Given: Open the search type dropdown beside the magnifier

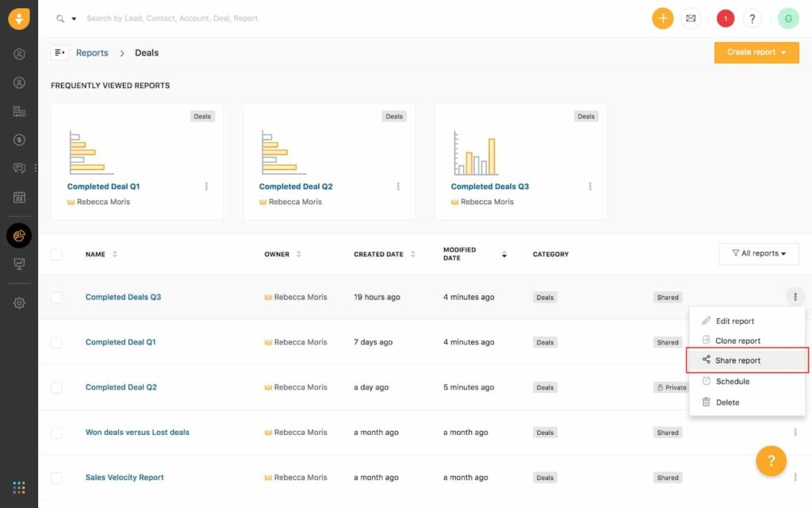Looking at the screenshot, I should click(x=73, y=17).
